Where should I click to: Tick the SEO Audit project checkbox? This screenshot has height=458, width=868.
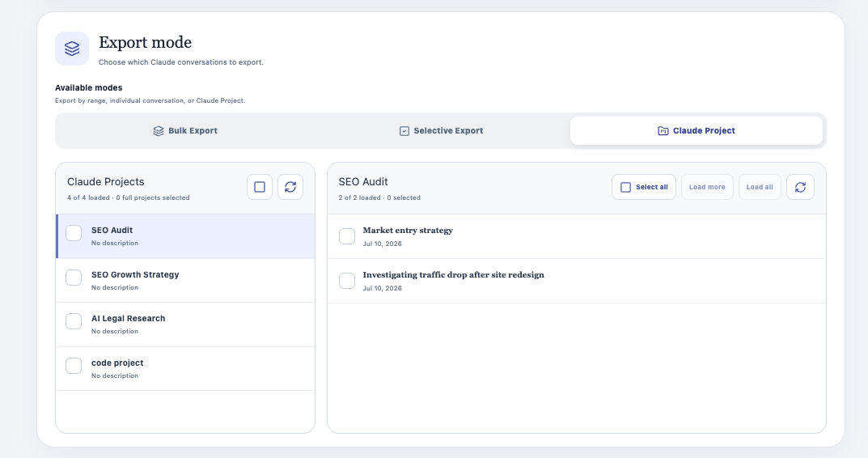point(74,233)
